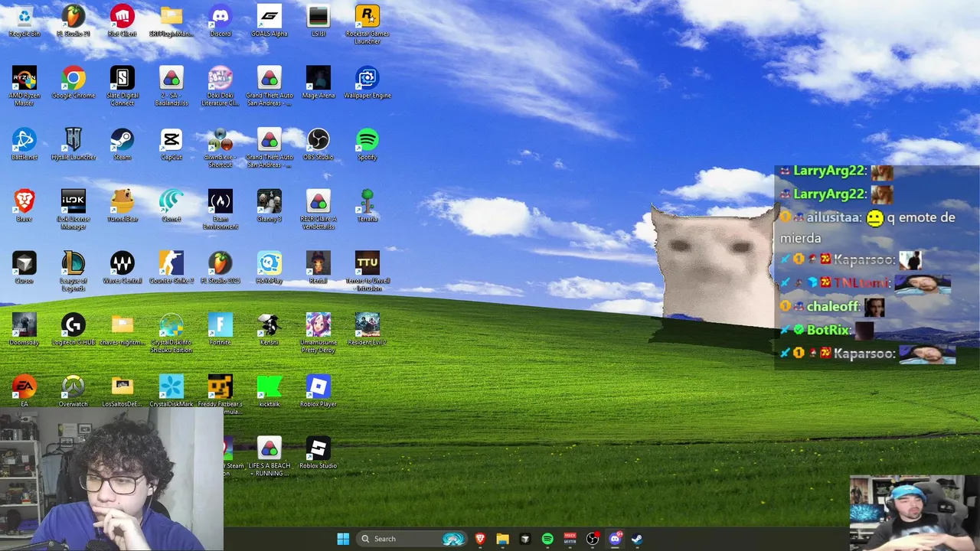
Task: Launch Granny 3 shortcut
Action: [269, 207]
